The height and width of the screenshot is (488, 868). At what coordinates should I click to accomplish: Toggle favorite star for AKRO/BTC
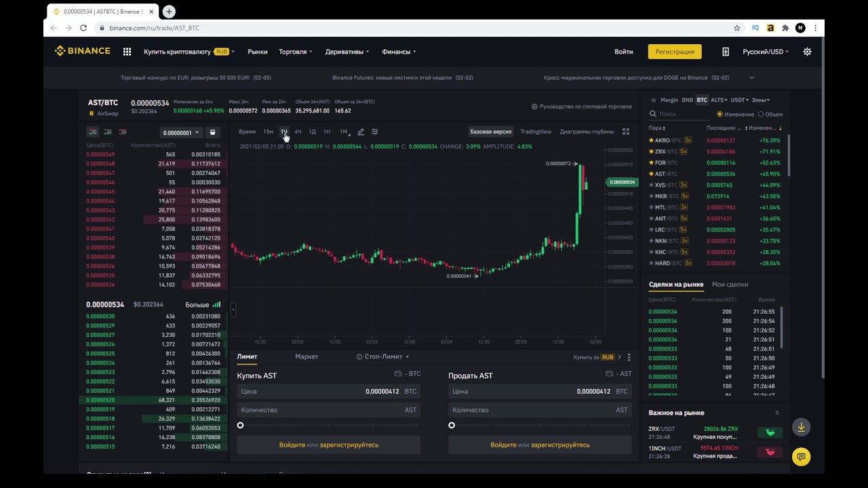652,140
